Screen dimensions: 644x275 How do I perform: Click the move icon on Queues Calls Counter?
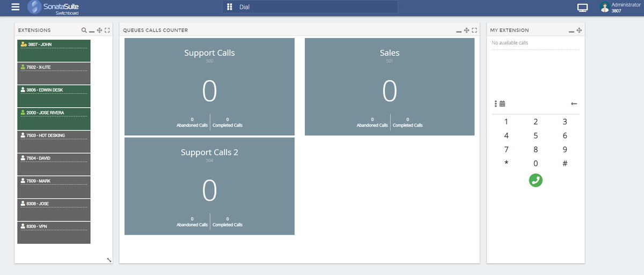(466, 31)
